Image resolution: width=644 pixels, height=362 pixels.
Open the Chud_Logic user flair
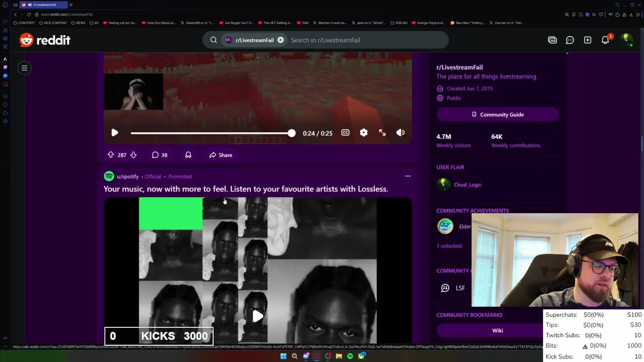tap(467, 185)
